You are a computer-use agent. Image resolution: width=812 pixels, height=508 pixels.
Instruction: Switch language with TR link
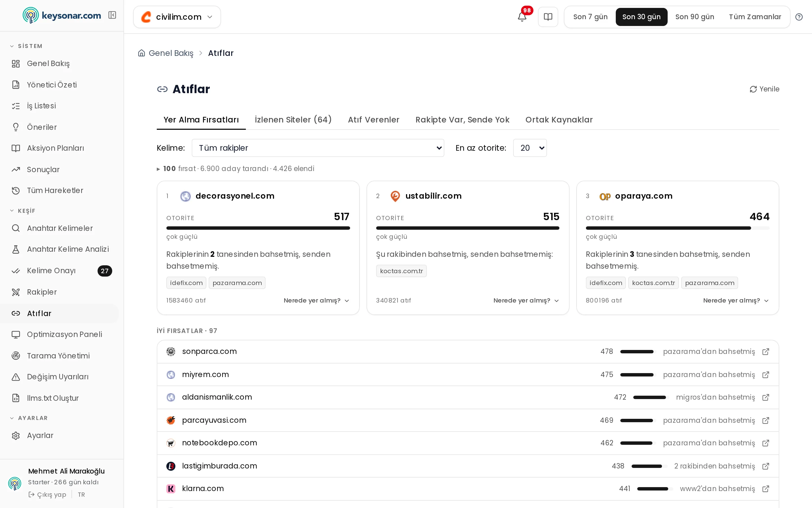point(81,494)
